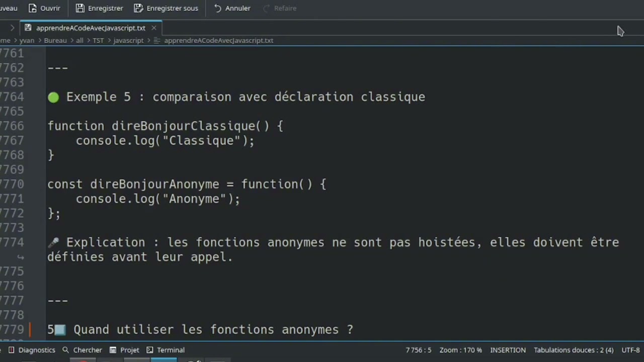Click the 7 756 : 5 cursor position indicator
This screenshot has height=362, width=644.
point(419,350)
